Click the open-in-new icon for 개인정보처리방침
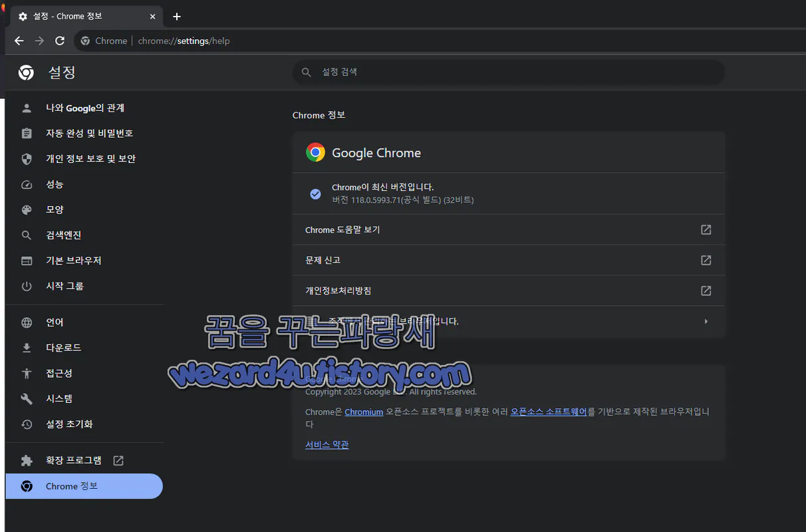Viewport: 806px width, 532px height. (706, 291)
